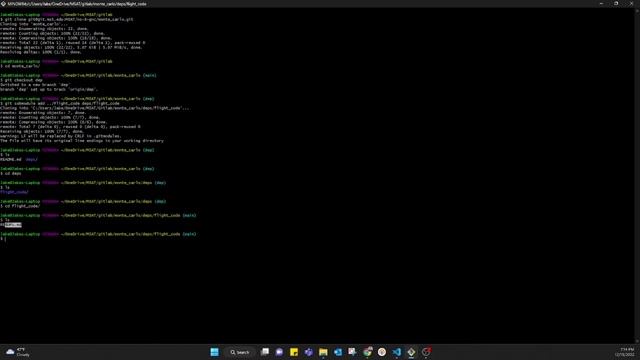
Task: Click the git clone command line
Action: (67, 19)
